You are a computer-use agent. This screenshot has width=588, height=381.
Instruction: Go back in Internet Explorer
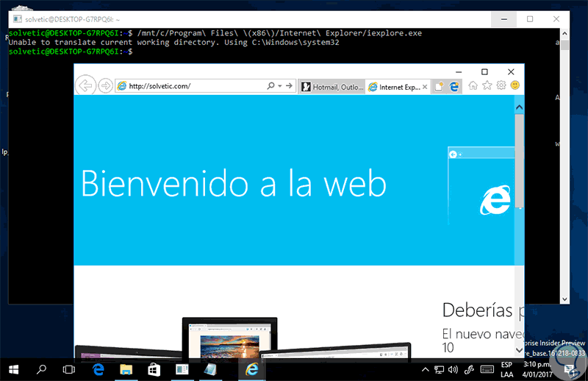pos(85,86)
